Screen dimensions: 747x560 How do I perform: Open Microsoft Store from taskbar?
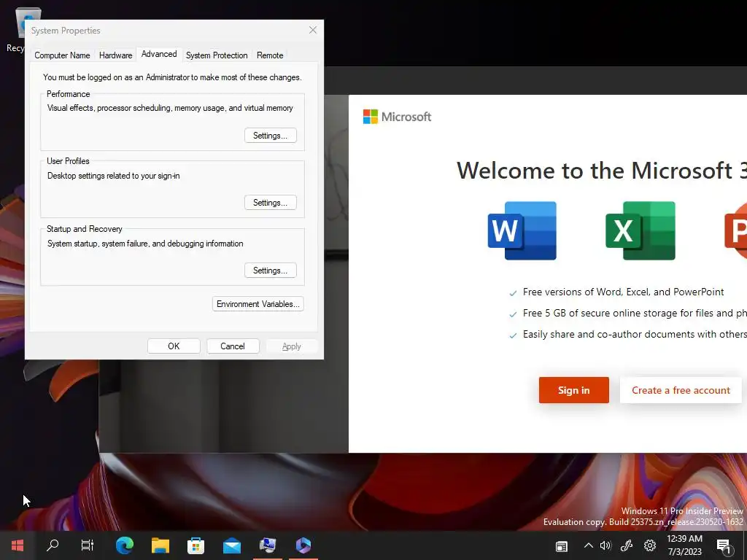tap(196, 545)
